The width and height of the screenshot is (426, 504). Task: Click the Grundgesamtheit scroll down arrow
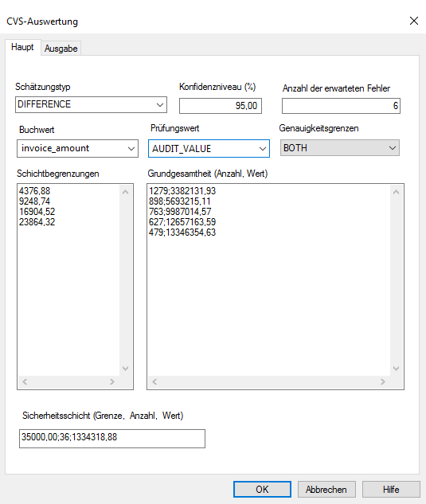[396, 369]
